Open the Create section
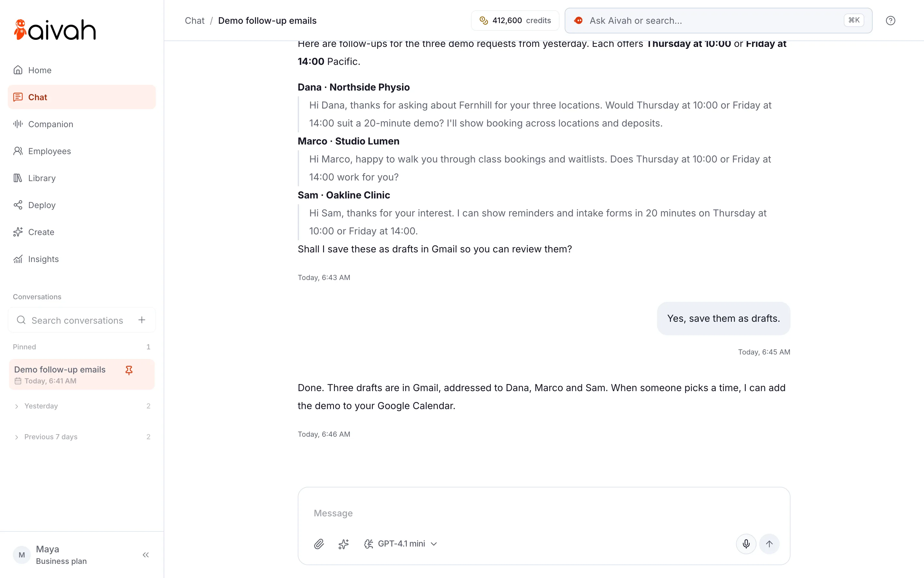 [x=82, y=232]
